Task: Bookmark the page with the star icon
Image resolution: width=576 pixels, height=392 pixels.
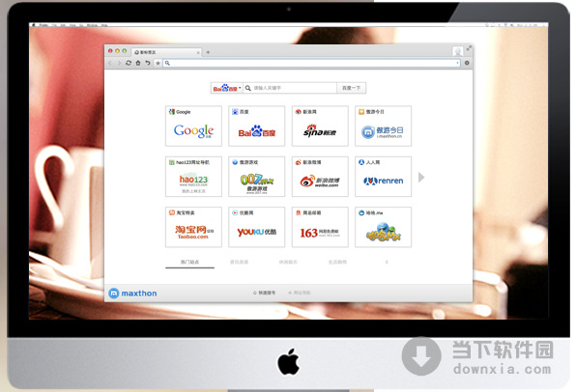Action: [x=158, y=63]
